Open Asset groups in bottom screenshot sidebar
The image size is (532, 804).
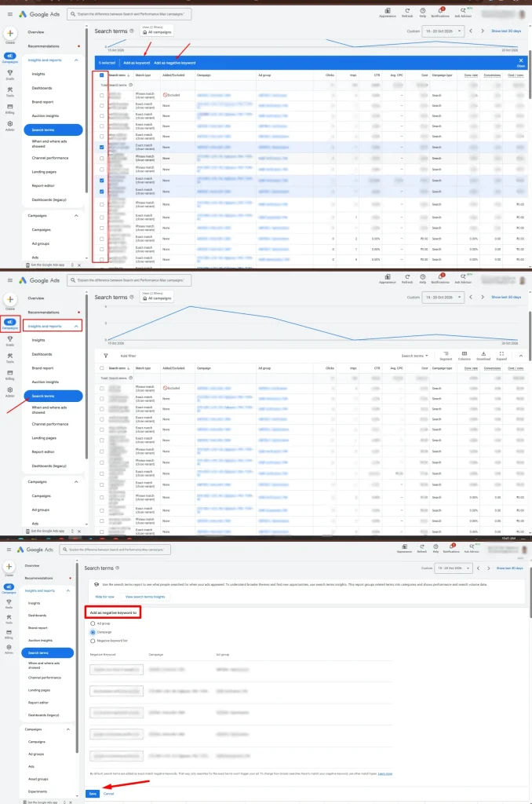(38, 779)
